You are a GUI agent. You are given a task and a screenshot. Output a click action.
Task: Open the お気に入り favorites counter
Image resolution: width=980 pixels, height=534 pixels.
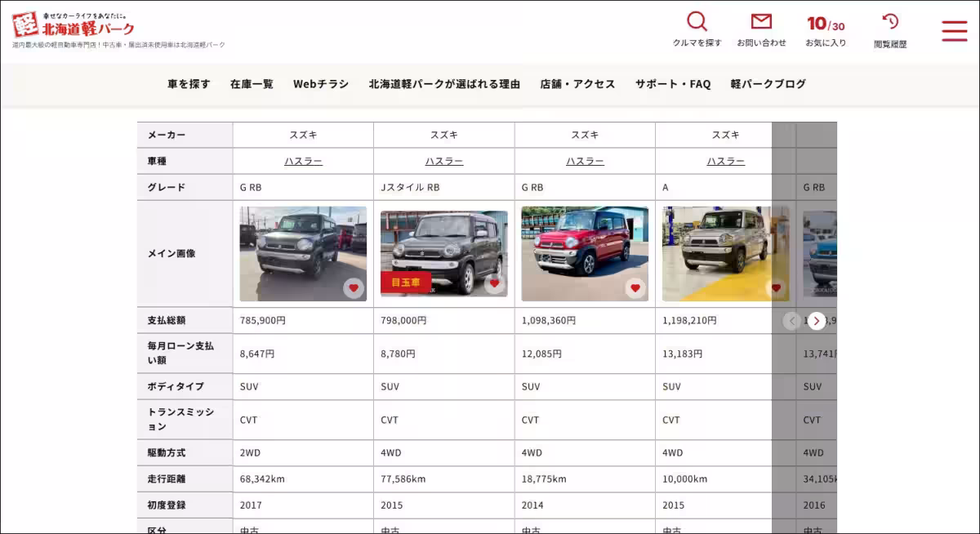point(825,29)
